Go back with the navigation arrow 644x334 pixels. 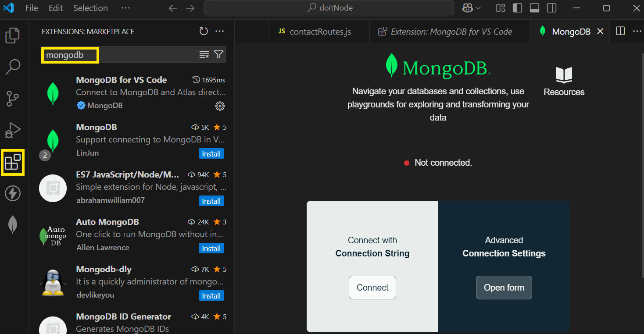[173, 8]
